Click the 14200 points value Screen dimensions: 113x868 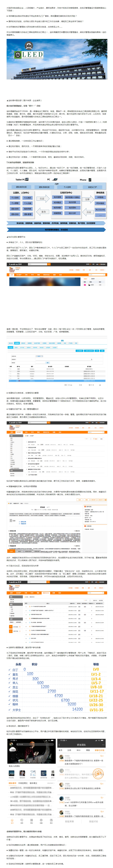(x=77, y=709)
